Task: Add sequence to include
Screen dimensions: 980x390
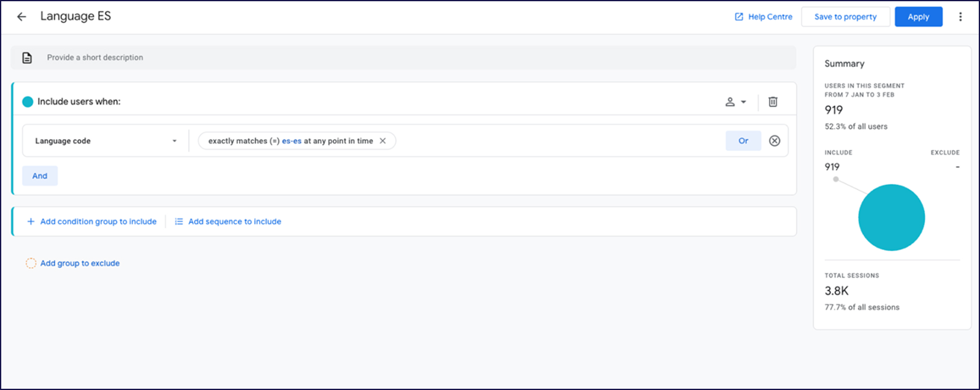Action: [x=228, y=221]
